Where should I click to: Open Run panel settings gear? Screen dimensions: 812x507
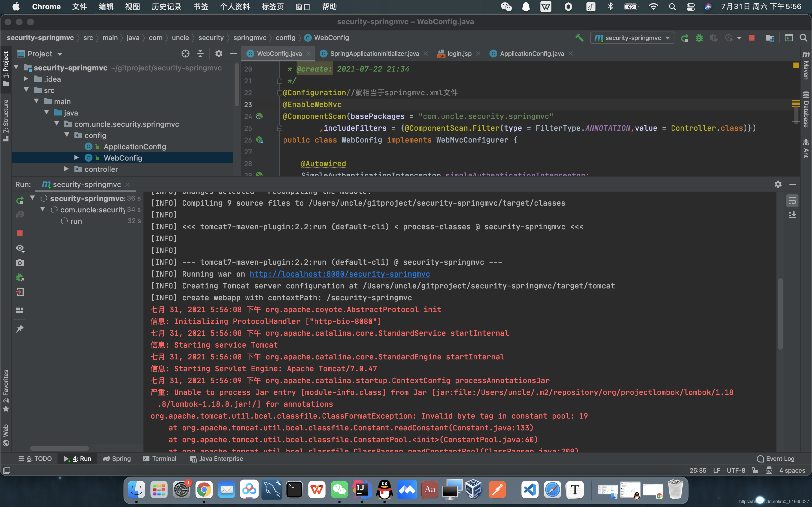(778, 184)
